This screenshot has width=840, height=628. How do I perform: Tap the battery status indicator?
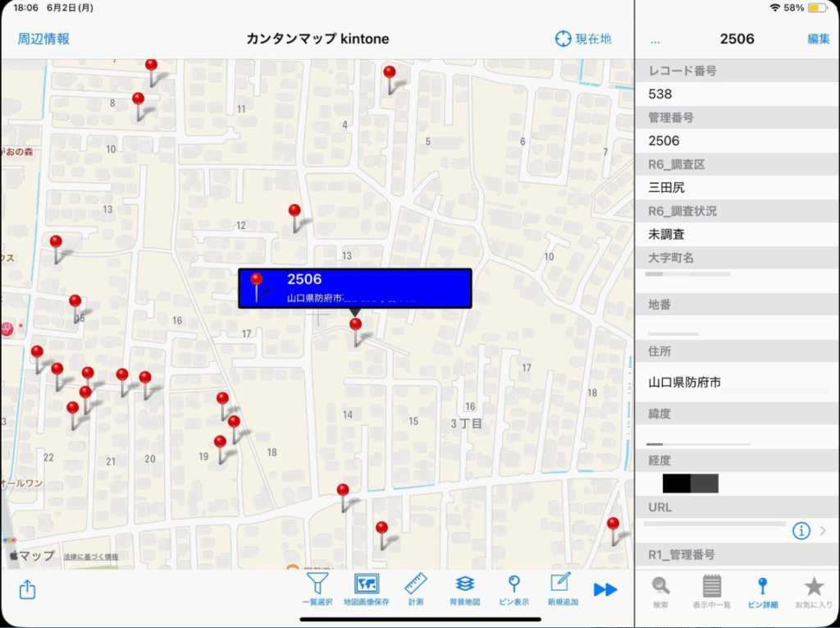[x=818, y=7]
